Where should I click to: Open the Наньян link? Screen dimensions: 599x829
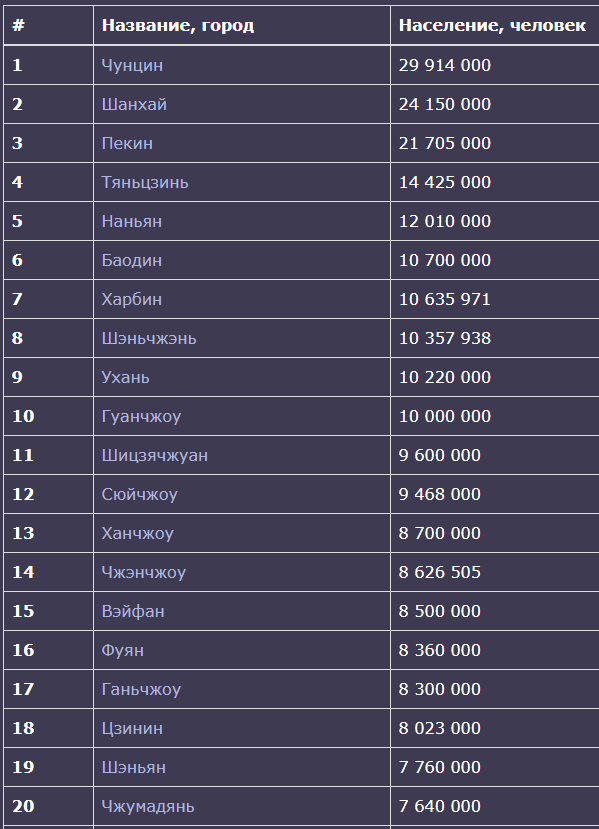click(132, 221)
